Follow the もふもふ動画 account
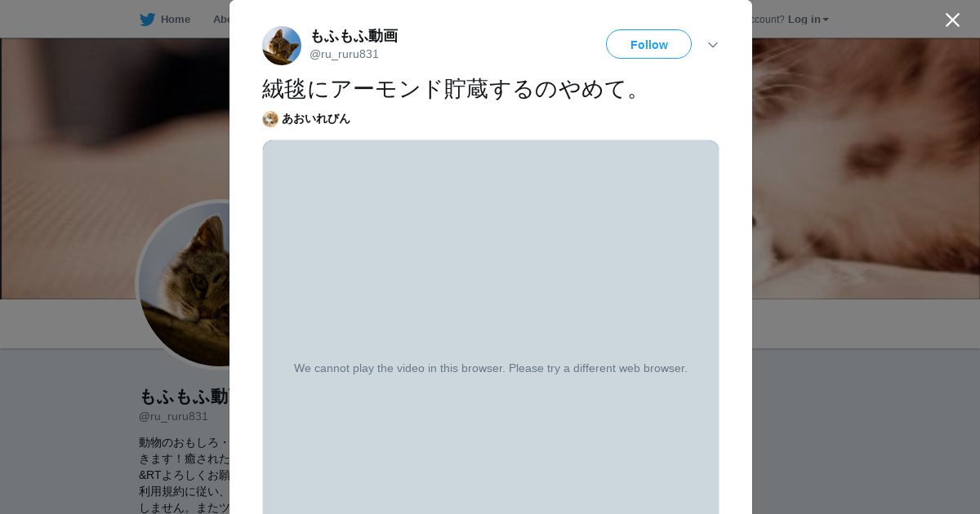The image size is (980, 514). point(648,44)
